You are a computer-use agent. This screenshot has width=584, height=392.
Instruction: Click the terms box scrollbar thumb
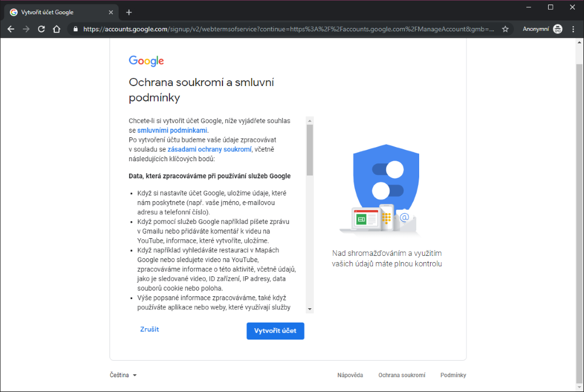click(x=310, y=150)
